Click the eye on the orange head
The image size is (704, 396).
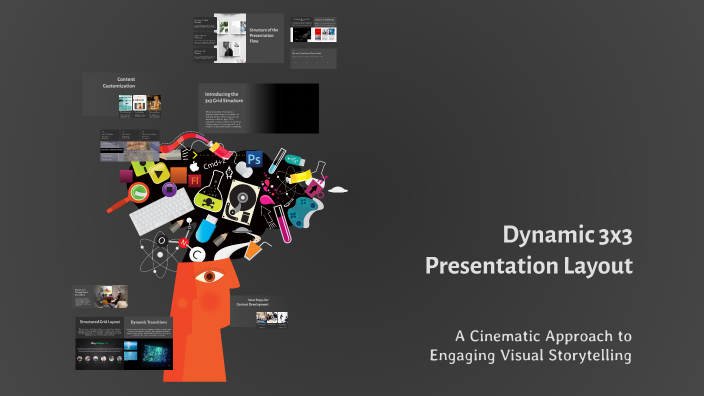[x=209, y=276]
